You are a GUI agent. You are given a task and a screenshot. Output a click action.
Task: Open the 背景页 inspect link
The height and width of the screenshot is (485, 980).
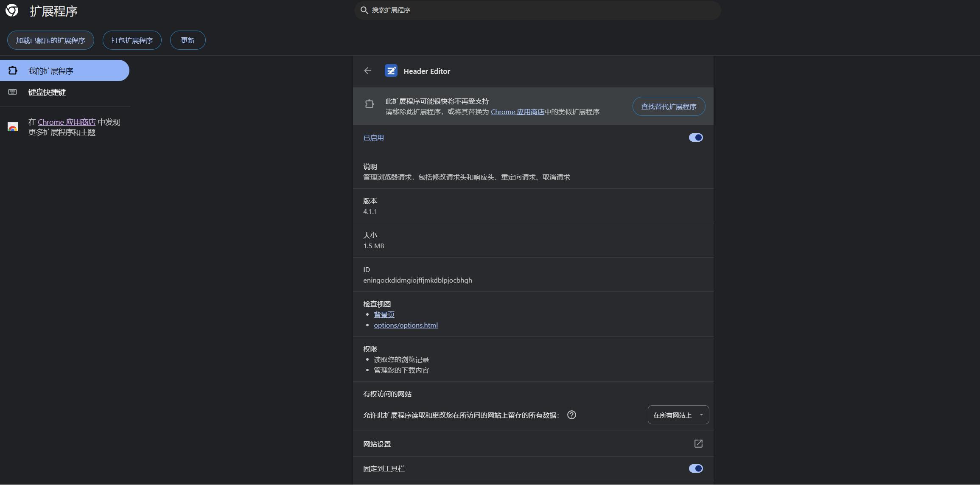point(384,314)
